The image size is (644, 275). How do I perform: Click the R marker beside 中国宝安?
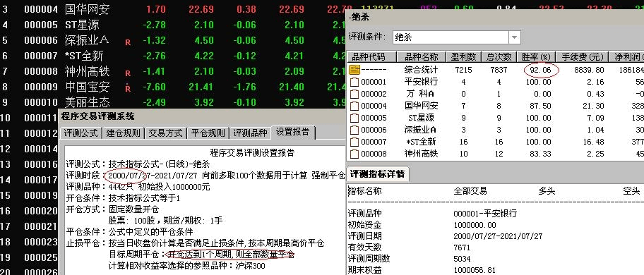coord(128,88)
